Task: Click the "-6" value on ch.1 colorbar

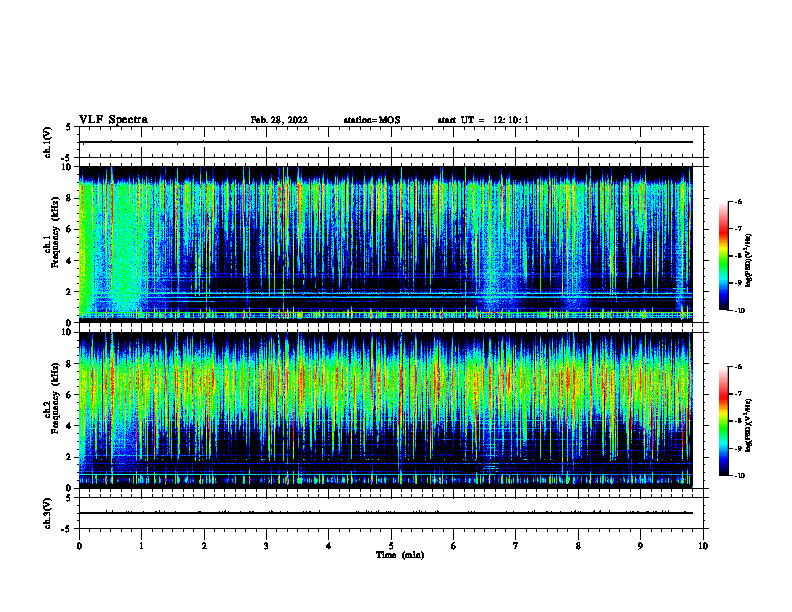Action: coord(738,201)
